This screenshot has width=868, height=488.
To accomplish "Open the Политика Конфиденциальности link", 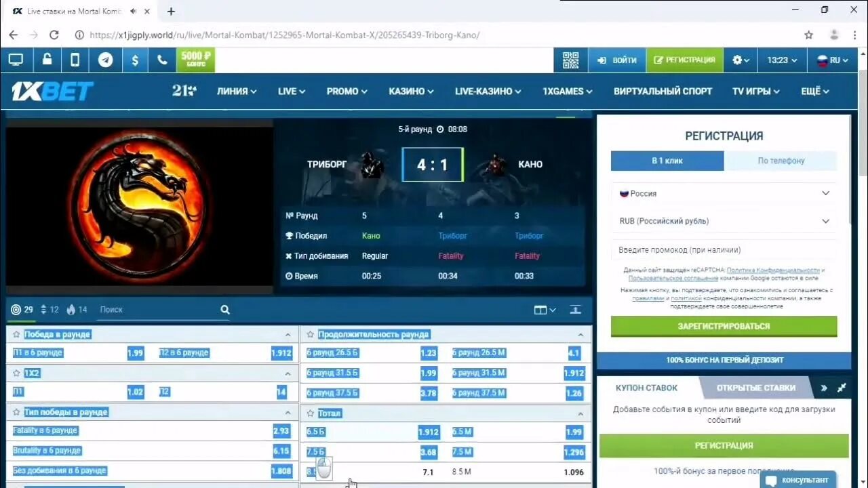I will pyautogui.click(x=772, y=270).
